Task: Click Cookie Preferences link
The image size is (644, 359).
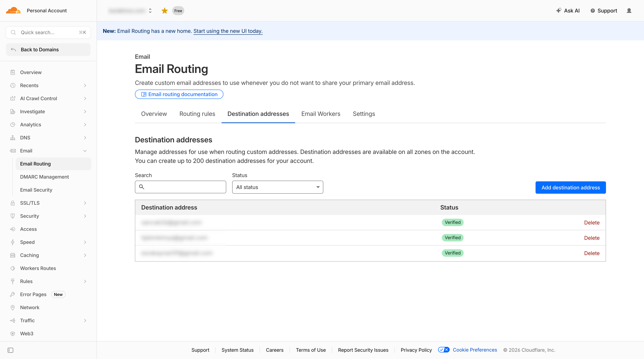Action: (x=475, y=350)
